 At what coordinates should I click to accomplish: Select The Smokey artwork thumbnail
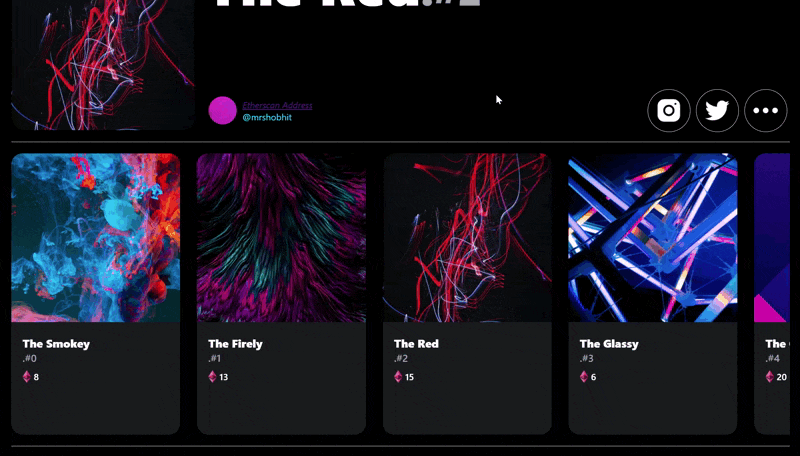click(95, 238)
